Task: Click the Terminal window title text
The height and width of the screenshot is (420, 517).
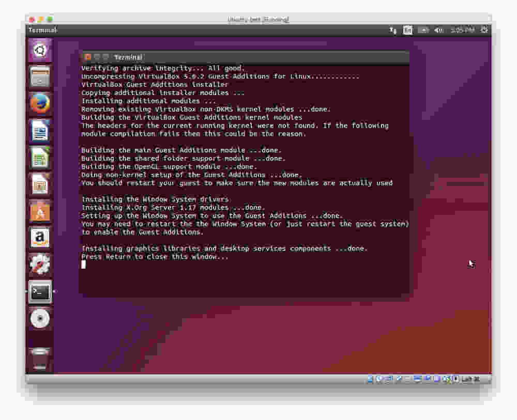Action: coord(128,57)
